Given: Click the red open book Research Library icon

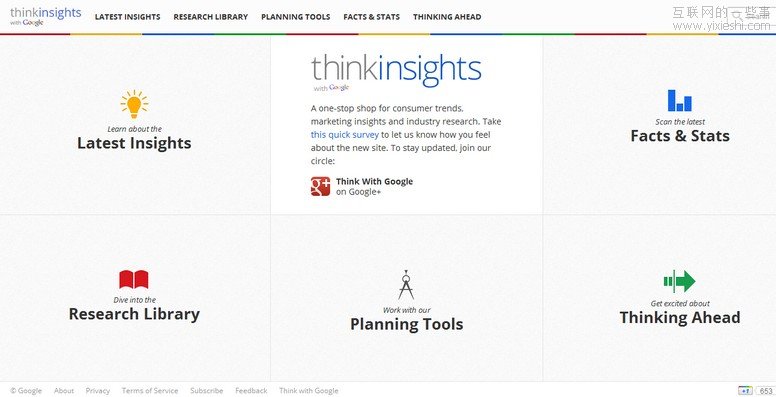Looking at the screenshot, I should tap(134, 279).
